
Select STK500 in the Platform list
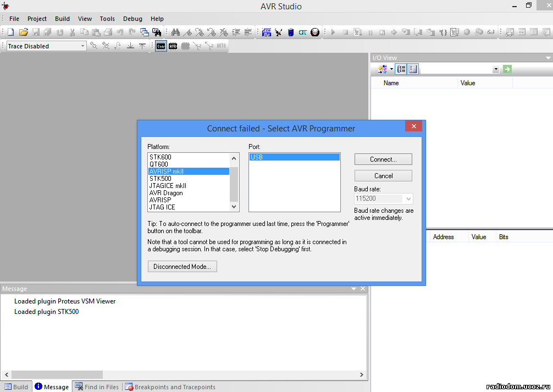(x=189, y=179)
